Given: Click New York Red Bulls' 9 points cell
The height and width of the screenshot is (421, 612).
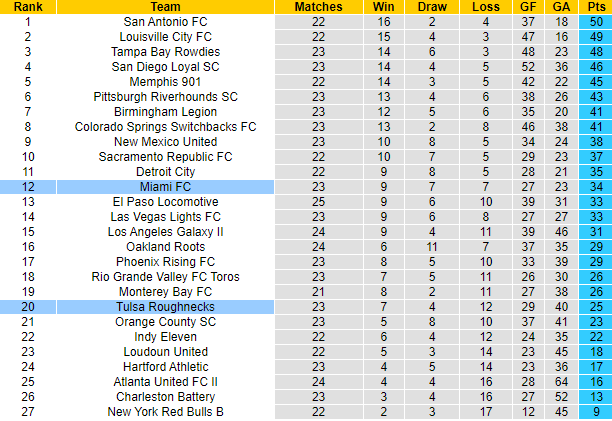Looking at the screenshot, I should pyautogui.click(x=595, y=412).
